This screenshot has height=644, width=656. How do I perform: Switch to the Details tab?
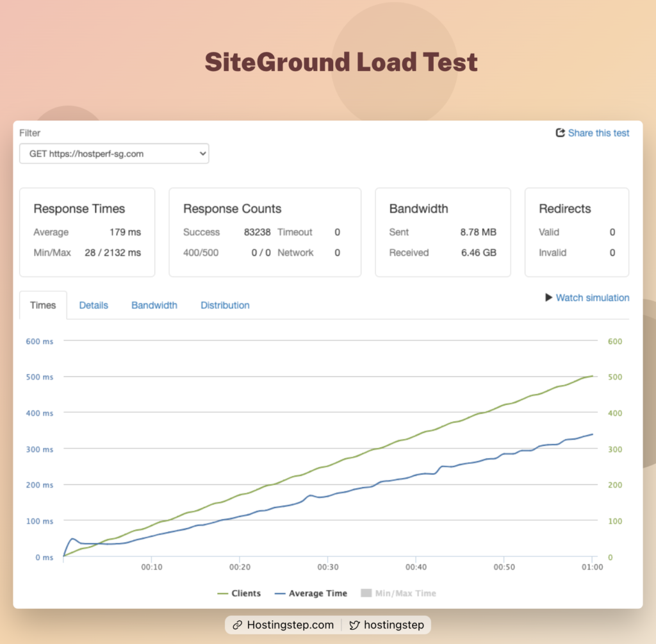pos(94,305)
